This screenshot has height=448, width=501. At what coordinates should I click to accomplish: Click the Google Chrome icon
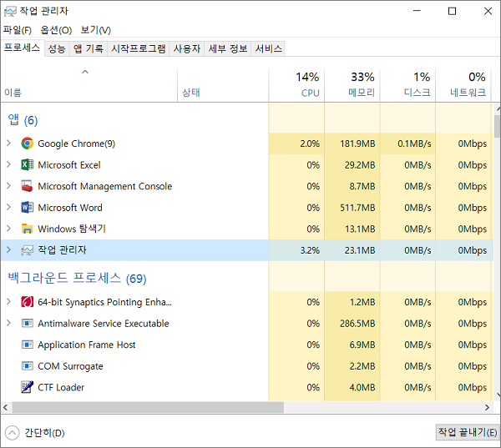point(28,143)
